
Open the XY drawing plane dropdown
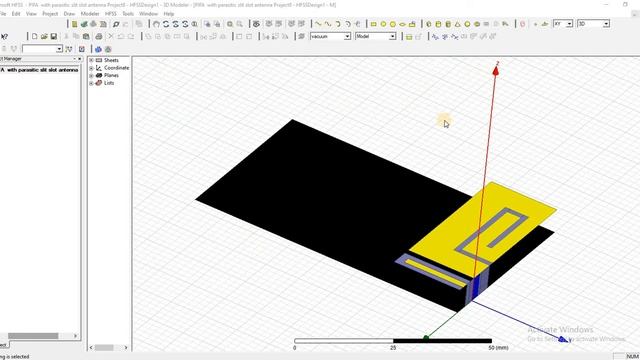[x=569, y=24]
